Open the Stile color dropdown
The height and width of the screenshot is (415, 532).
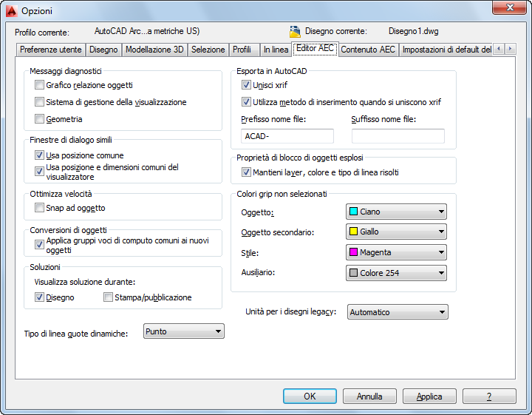[x=396, y=253]
